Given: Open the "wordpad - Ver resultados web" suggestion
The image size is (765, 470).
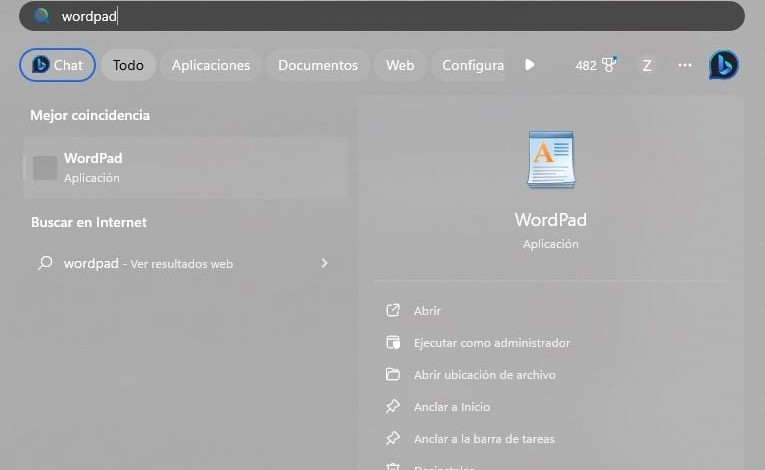Looking at the screenshot, I should pyautogui.click(x=185, y=264).
